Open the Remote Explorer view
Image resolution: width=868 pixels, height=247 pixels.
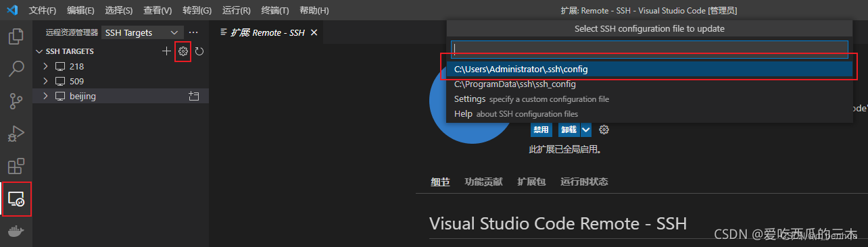(16, 199)
